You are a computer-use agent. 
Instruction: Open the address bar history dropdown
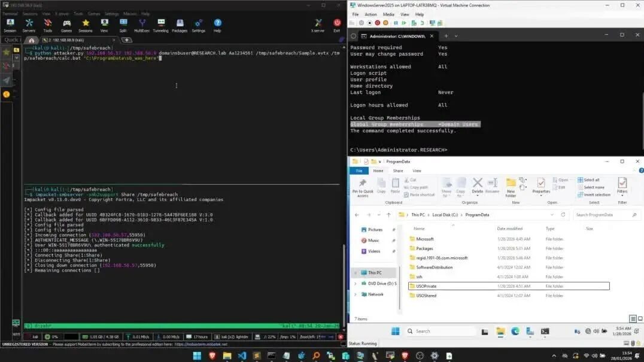pyautogui.click(x=552, y=215)
